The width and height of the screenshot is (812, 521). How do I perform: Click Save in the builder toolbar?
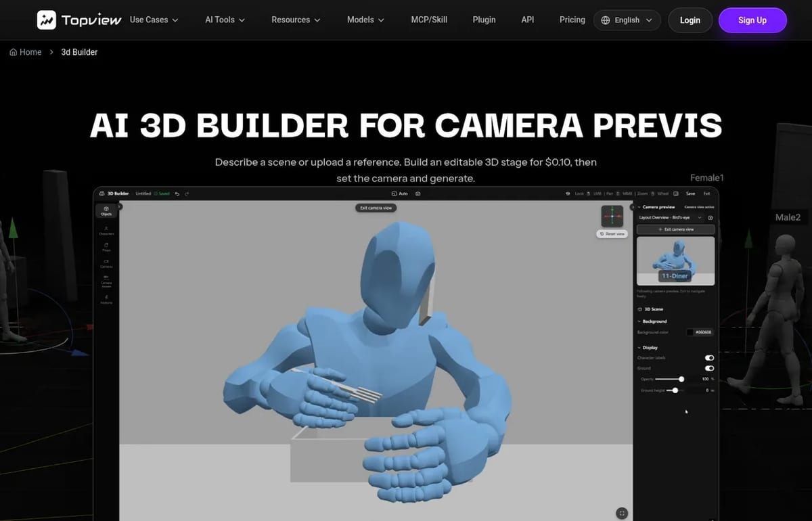pyautogui.click(x=690, y=194)
